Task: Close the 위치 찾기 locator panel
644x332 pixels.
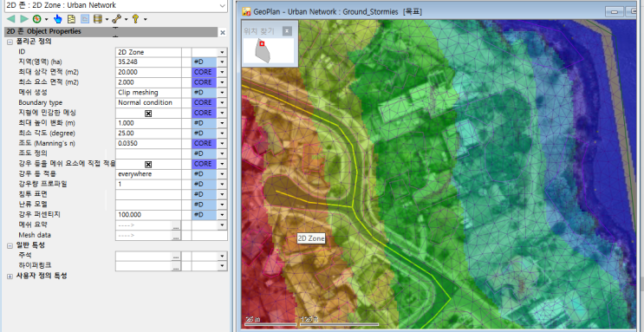Action: coord(288,31)
